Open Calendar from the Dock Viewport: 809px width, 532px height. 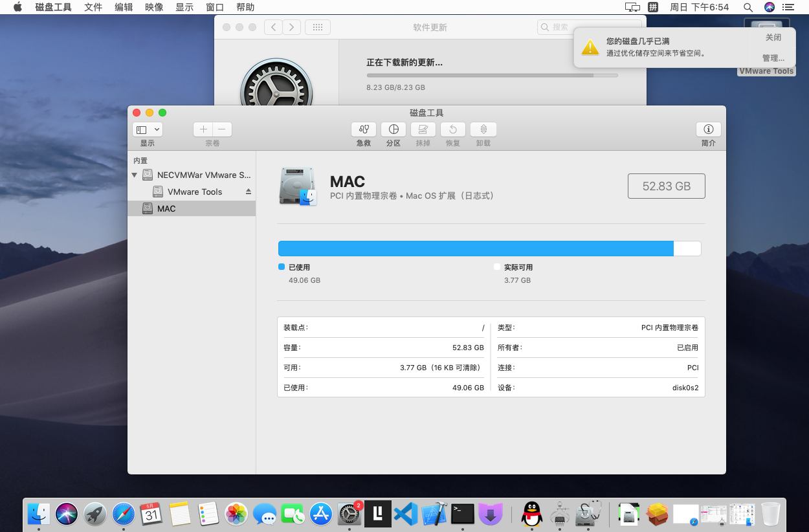point(151,514)
